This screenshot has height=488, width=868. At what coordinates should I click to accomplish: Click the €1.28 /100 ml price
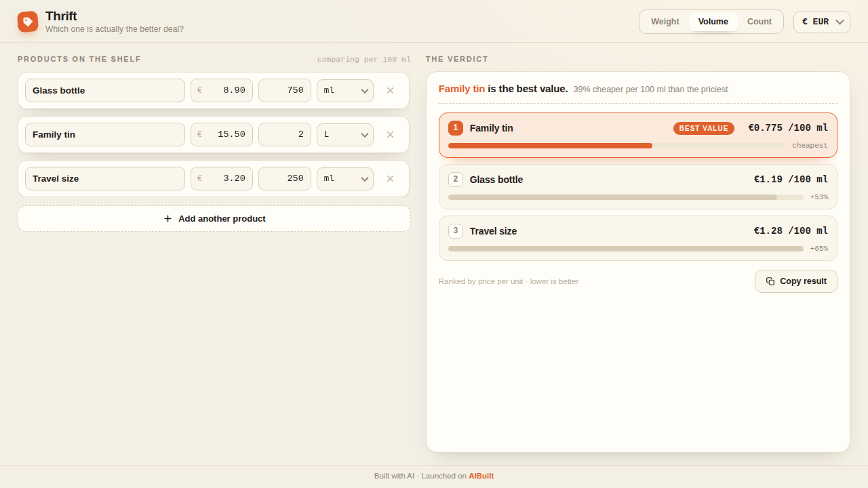791,230
